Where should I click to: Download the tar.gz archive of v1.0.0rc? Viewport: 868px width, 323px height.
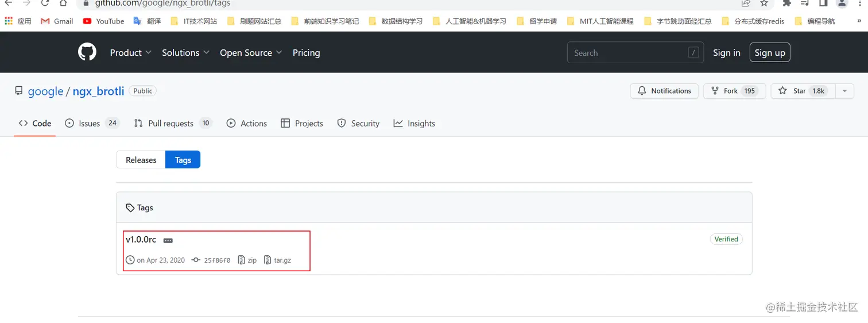tap(277, 260)
